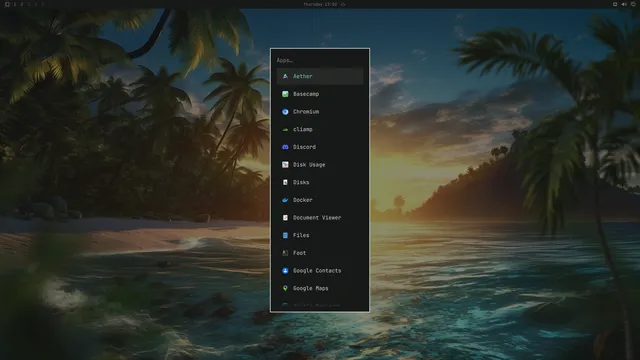The width and height of the screenshot is (640, 360).
Task: Choose the Disks entry
Action: coord(320,182)
